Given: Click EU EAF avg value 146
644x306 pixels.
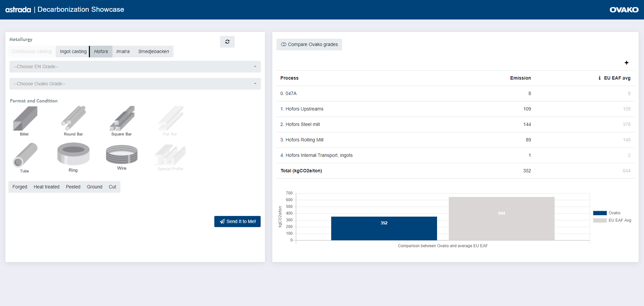Looking at the screenshot, I should coord(627,140).
